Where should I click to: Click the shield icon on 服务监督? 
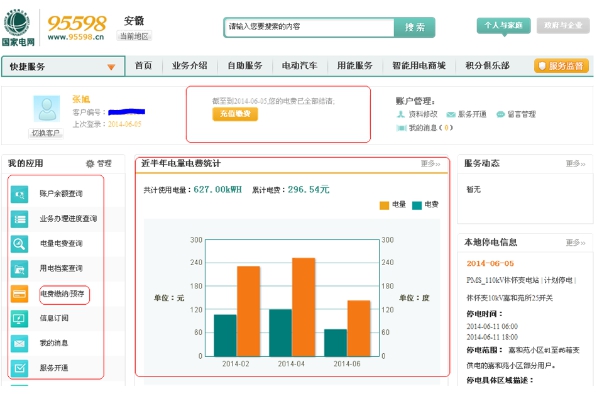tap(542, 66)
